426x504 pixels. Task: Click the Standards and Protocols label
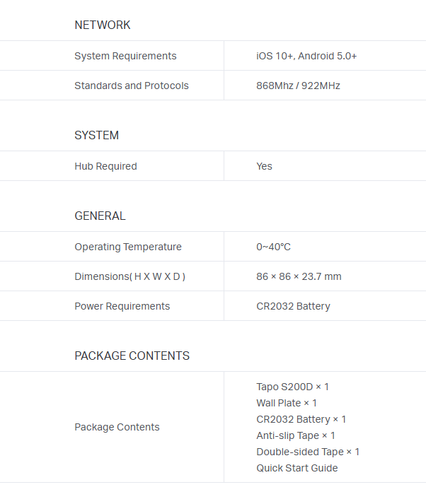tap(132, 86)
